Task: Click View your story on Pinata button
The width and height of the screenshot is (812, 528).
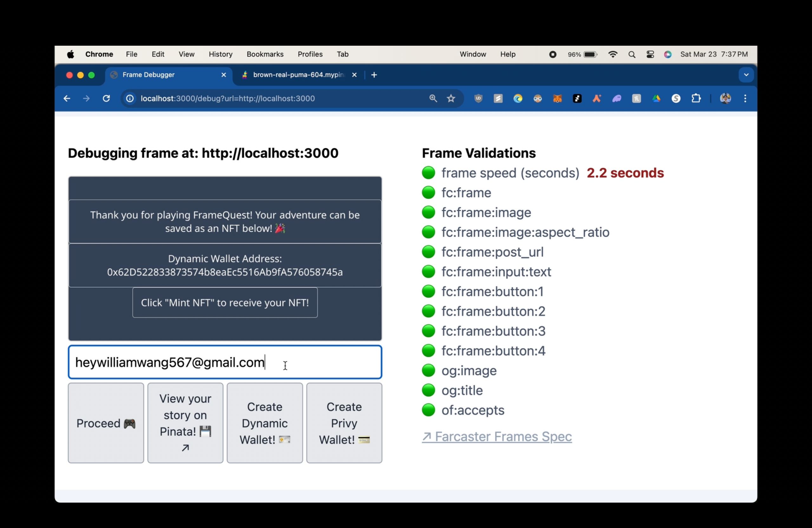Action: (185, 423)
